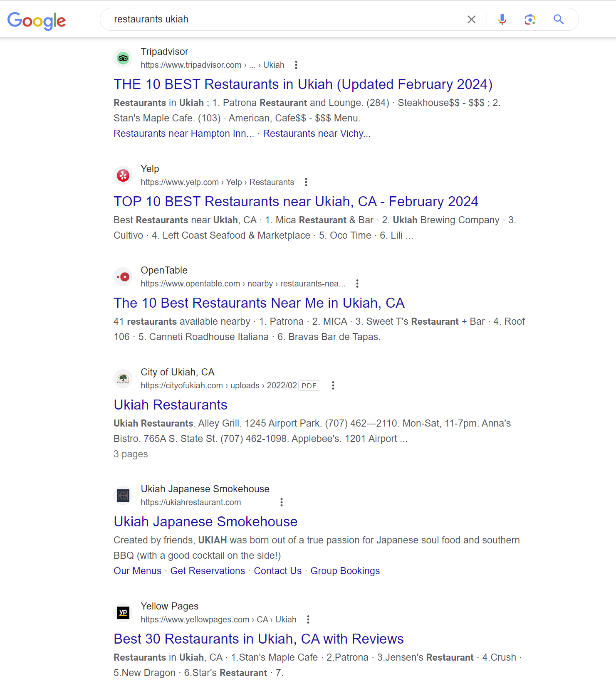Clear the search query with the X
Image resolution: width=616 pixels, height=686 pixels.
pyautogui.click(x=471, y=19)
